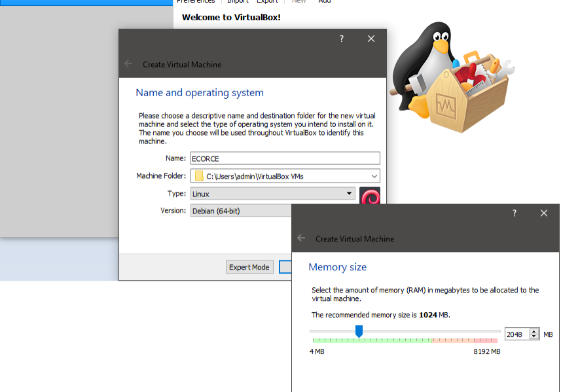This screenshot has width=561, height=392.
Task: Close the Memory size dialog
Action: point(544,213)
